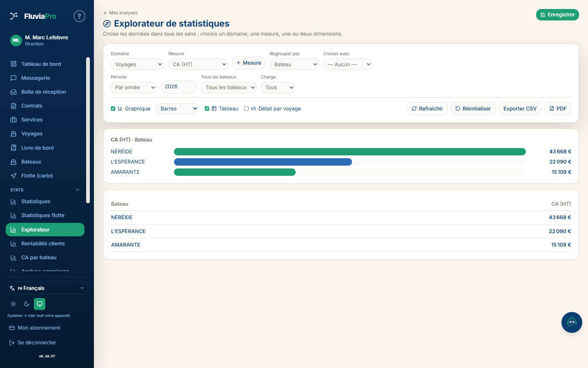588x368 pixels.
Task: Open Services in sidebar
Action: pyautogui.click(x=45, y=119)
